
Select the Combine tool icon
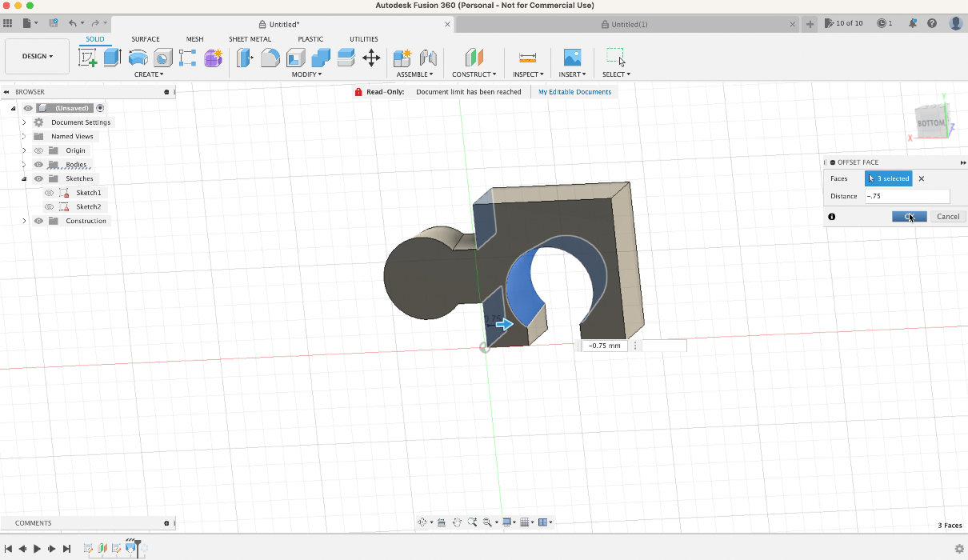coord(321,58)
